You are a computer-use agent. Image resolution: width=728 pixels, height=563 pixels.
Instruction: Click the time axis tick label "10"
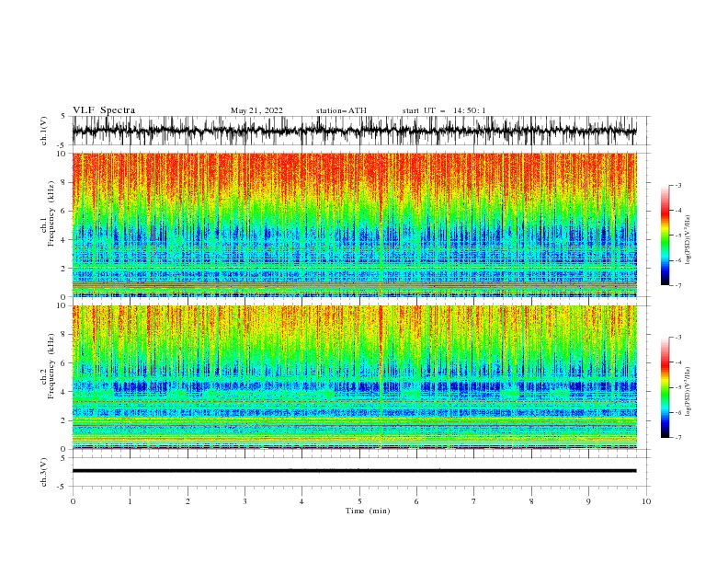pos(646,501)
